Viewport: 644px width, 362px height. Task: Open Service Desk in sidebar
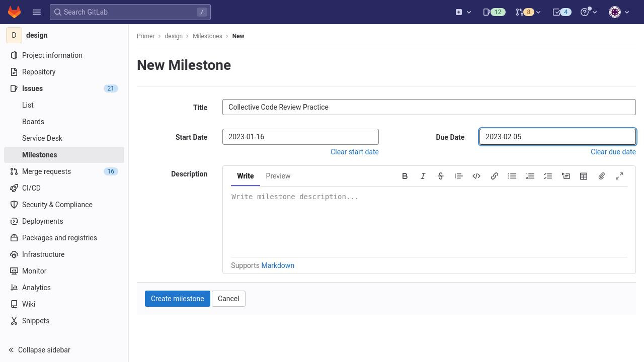tap(64, 138)
